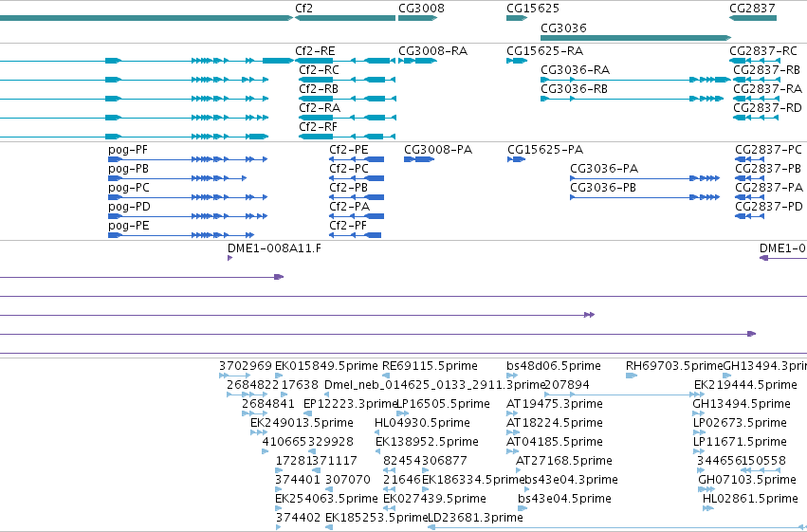Click the Cf2-PB protein label
The image size is (807, 532).
(x=348, y=188)
